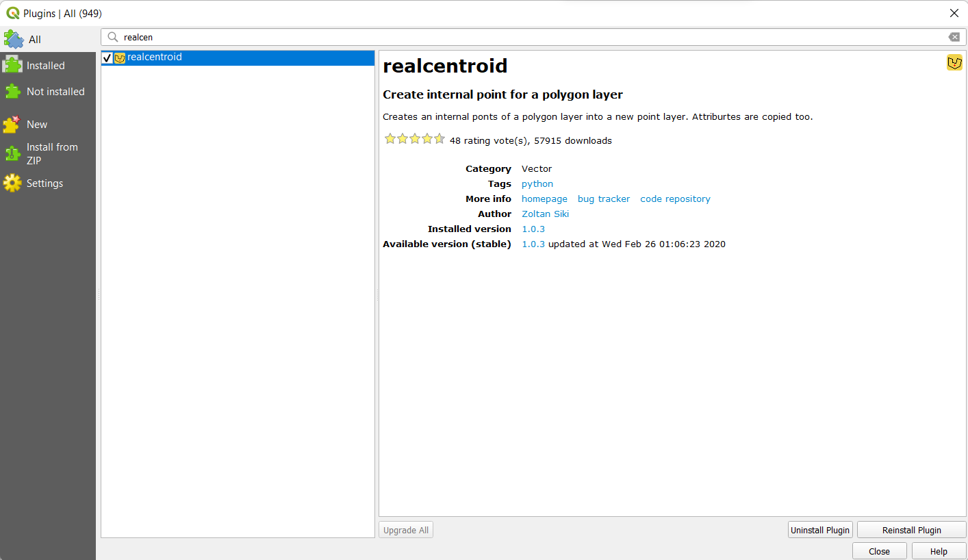Viewport: 968px width, 560px height.
Task: Open the Not installed tab
Action: (55, 92)
